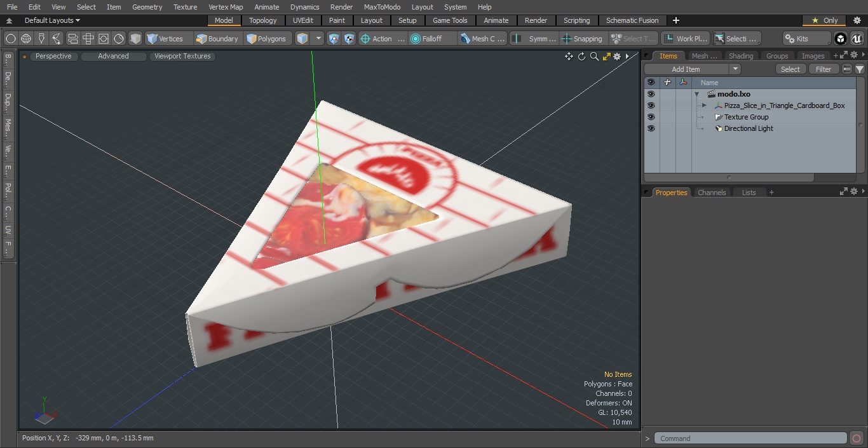Click the viewport rotate icon
Image resolution: width=868 pixels, height=448 pixels.
pos(581,57)
